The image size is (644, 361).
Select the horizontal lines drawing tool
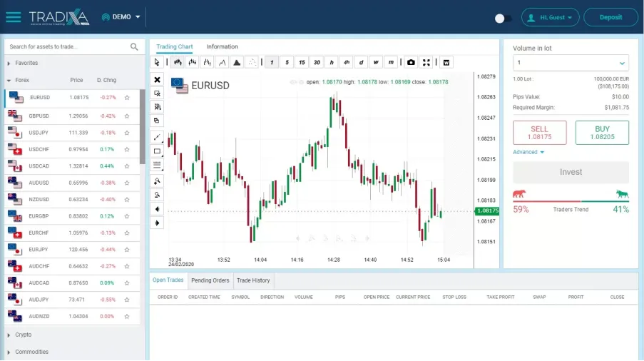pos(157,165)
